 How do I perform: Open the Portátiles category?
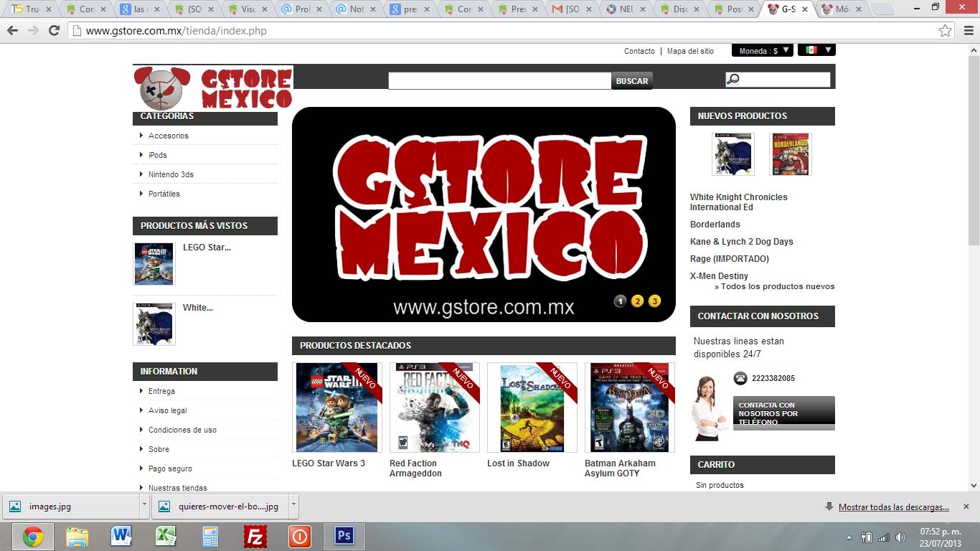pyautogui.click(x=164, y=194)
